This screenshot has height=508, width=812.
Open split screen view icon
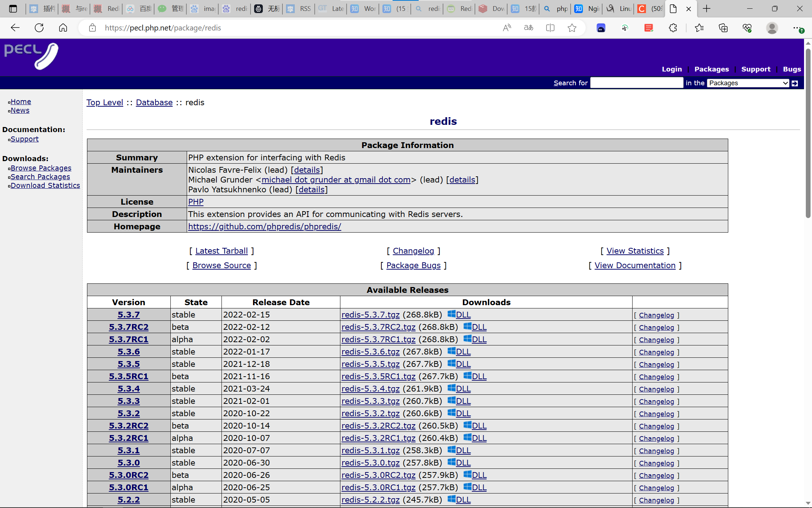(x=550, y=28)
